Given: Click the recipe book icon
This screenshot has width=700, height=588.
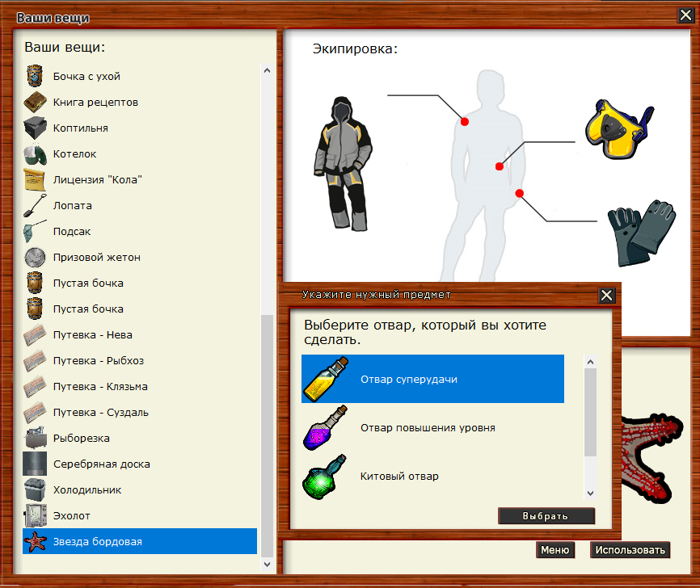Looking at the screenshot, I should tap(35, 103).
